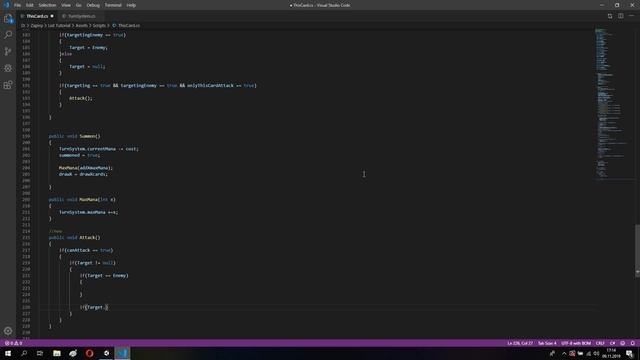The width and height of the screenshot is (640, 360).
Task: Click the taskbar search magnifier icon
Action: pos(24,353)
